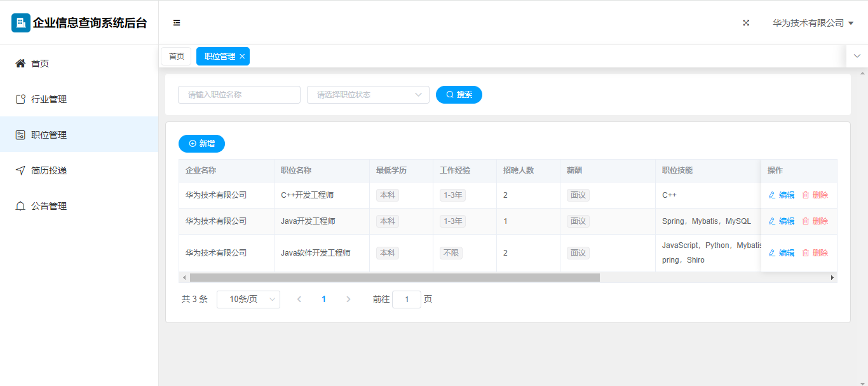Viewport: 868px width, 386px height.
Task: Close the 职位管理 tab with its X
Action: [242, 57]
